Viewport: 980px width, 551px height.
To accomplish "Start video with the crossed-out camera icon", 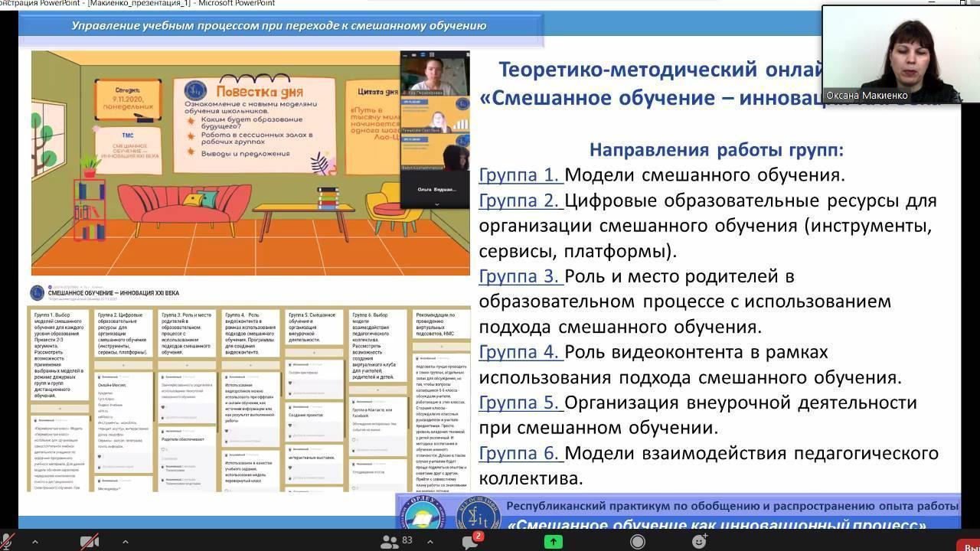I will coord(90,542).
